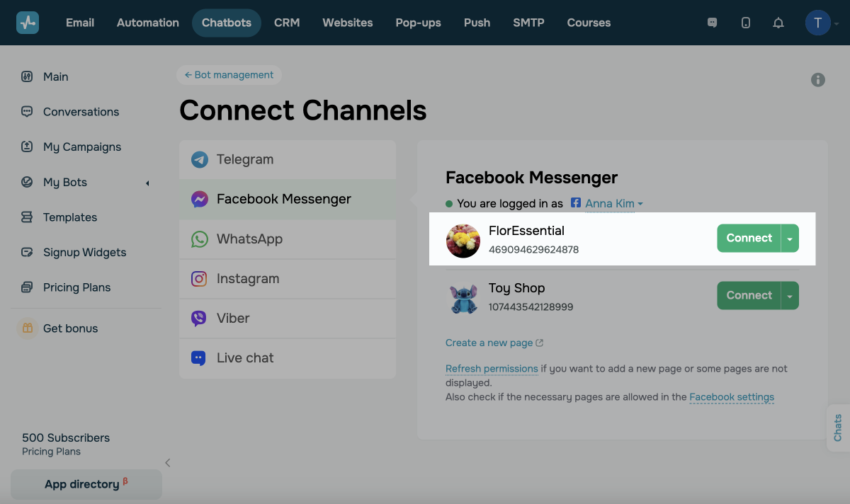Click the Viber channel icon

pos(200,318)
